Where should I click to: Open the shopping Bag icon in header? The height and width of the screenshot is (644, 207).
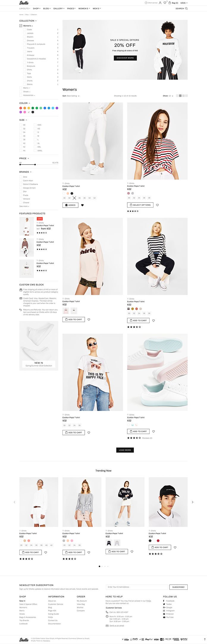[x=170, y=3]
